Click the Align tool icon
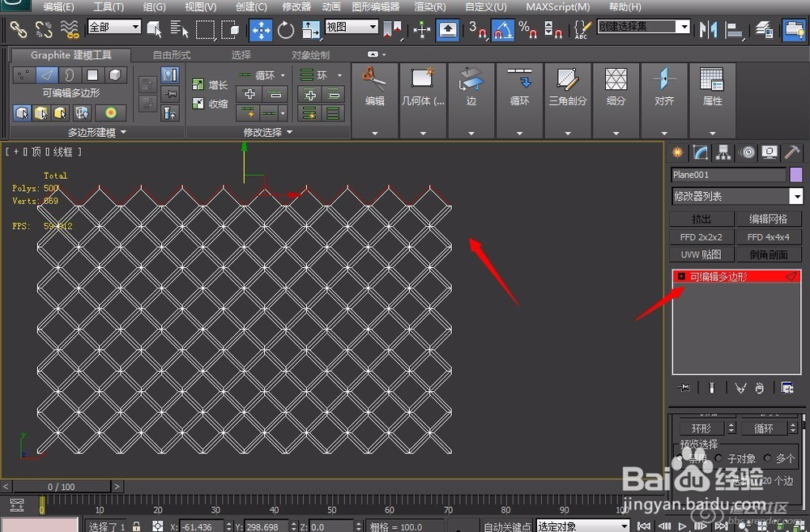Screen dimensions: 810x532 pos(734,29)
